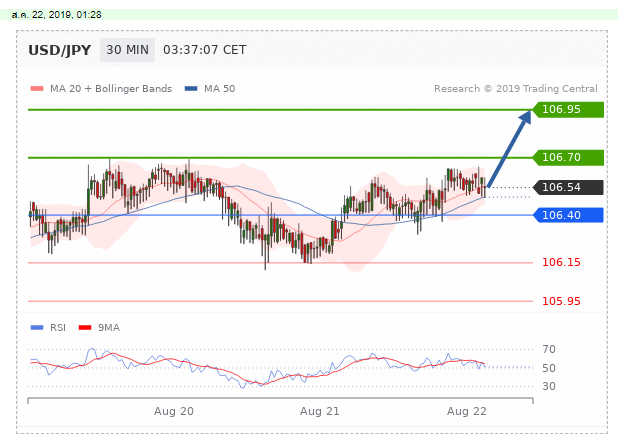
Task: Click the RSI 70 axis label
Action: (x=549, y=349)
